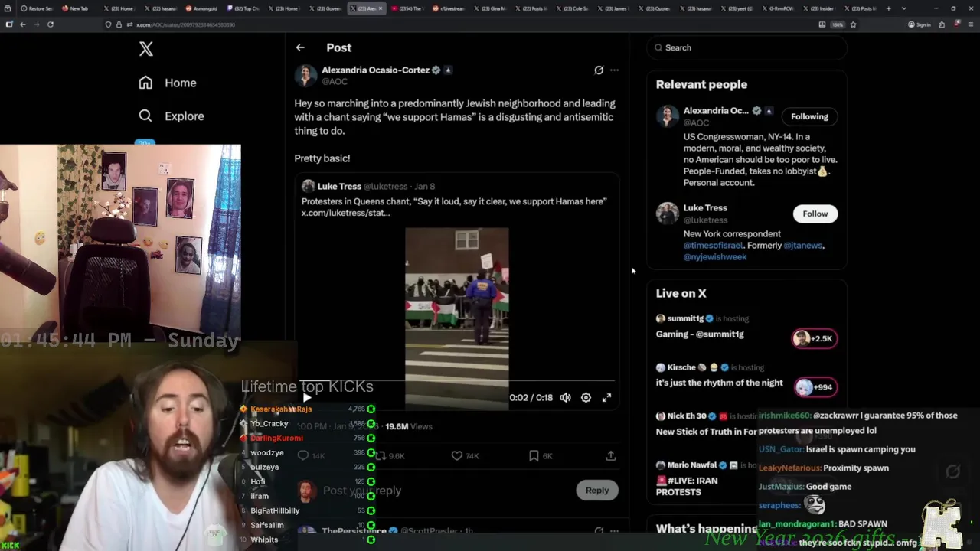Click the X search box
980x551 pixels.
[x=747, y=47]
